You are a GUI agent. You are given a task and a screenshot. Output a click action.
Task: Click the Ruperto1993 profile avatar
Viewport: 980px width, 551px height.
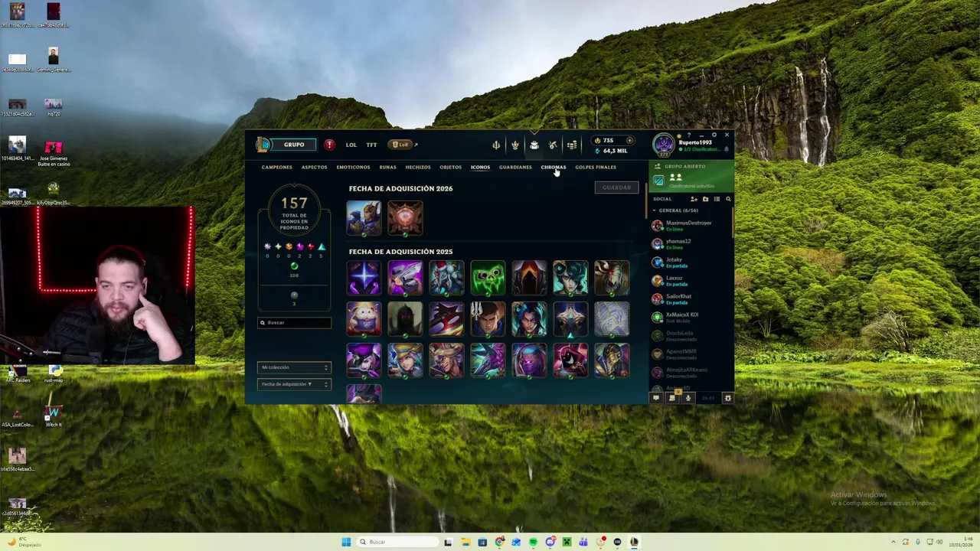coord(664,144)
